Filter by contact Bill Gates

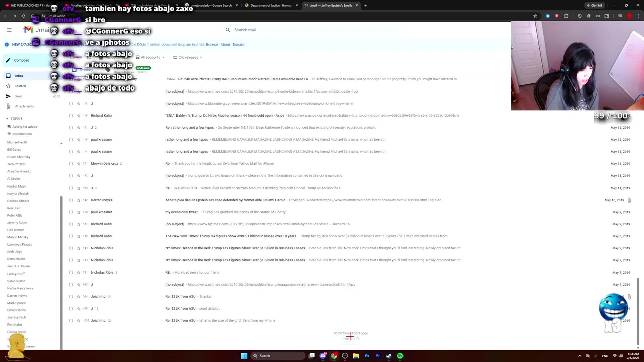(x=14, y=150)
